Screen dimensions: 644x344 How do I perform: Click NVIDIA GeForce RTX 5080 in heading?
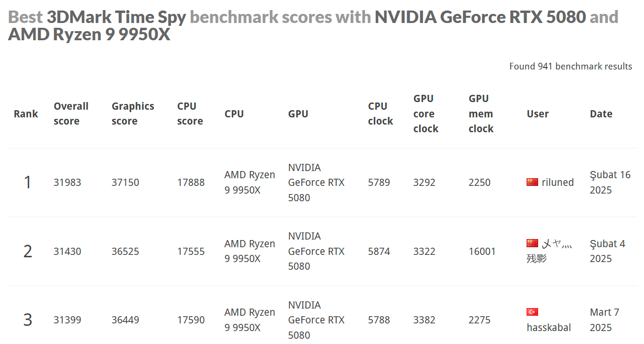coord(480,17)
